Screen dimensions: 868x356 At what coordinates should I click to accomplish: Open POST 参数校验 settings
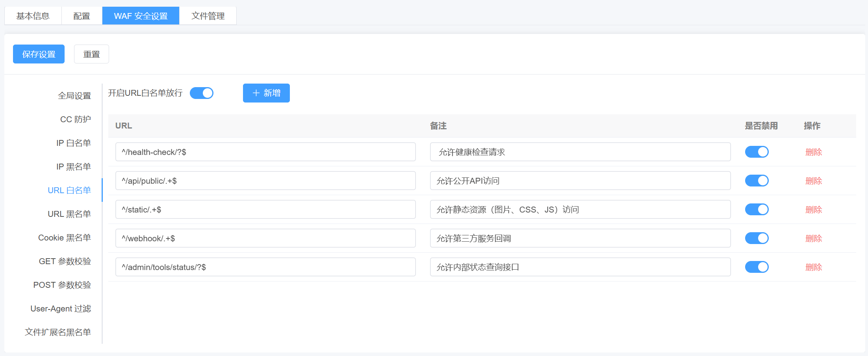click(62, 285)
